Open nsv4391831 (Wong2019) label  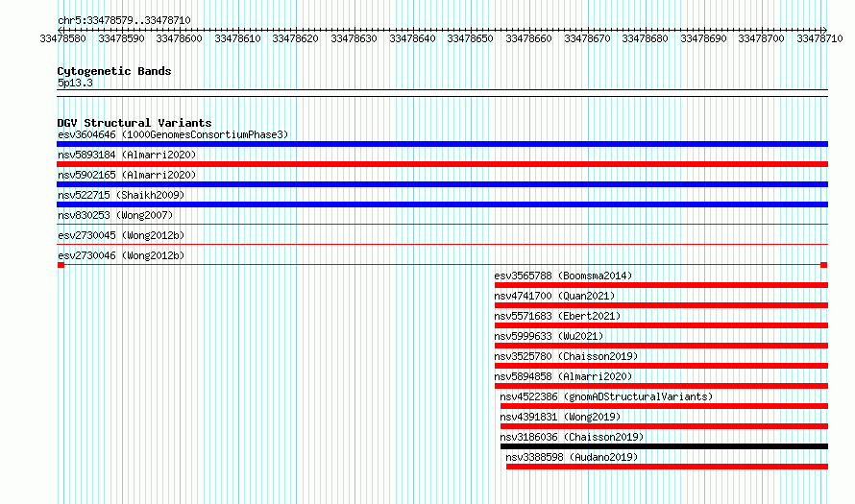(x=560, y=417)
